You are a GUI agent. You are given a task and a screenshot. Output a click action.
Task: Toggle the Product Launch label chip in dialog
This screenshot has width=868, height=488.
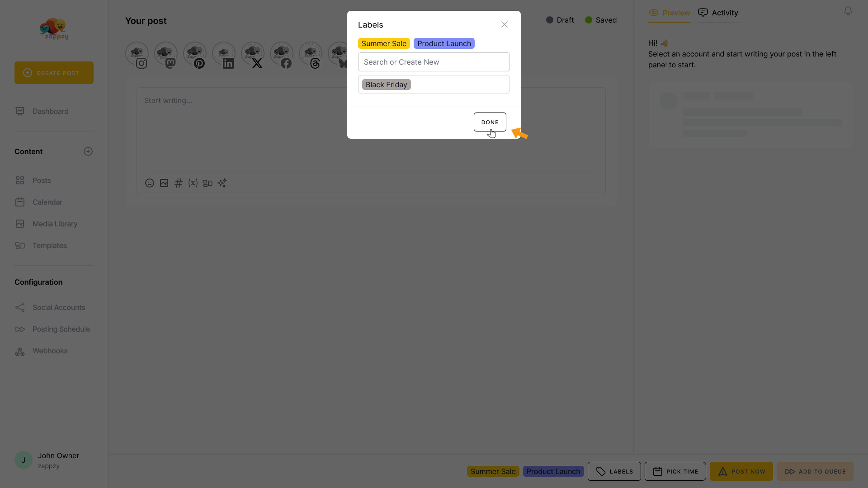click(444, 43)
